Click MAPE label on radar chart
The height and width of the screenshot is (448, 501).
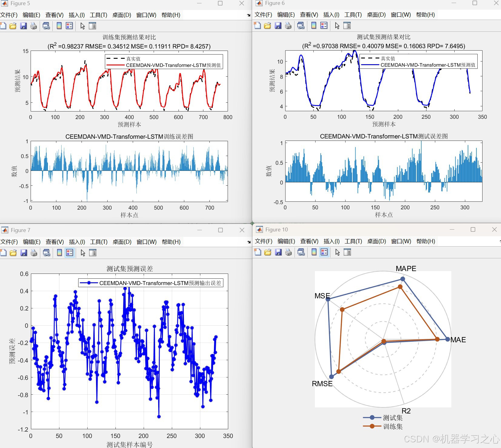[406, 269]
